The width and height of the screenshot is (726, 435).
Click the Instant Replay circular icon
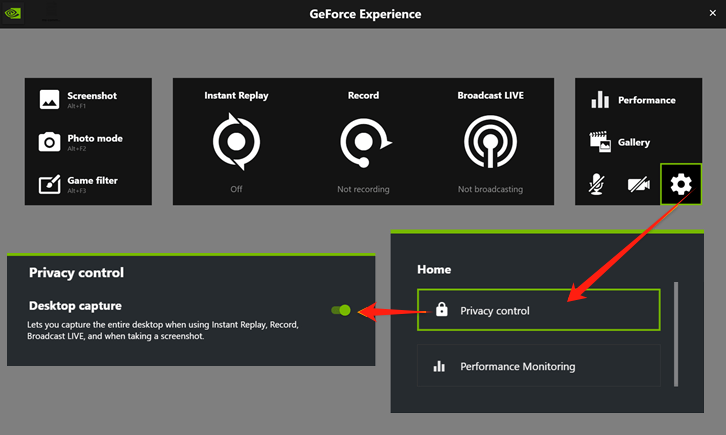[x=236, y=143]
